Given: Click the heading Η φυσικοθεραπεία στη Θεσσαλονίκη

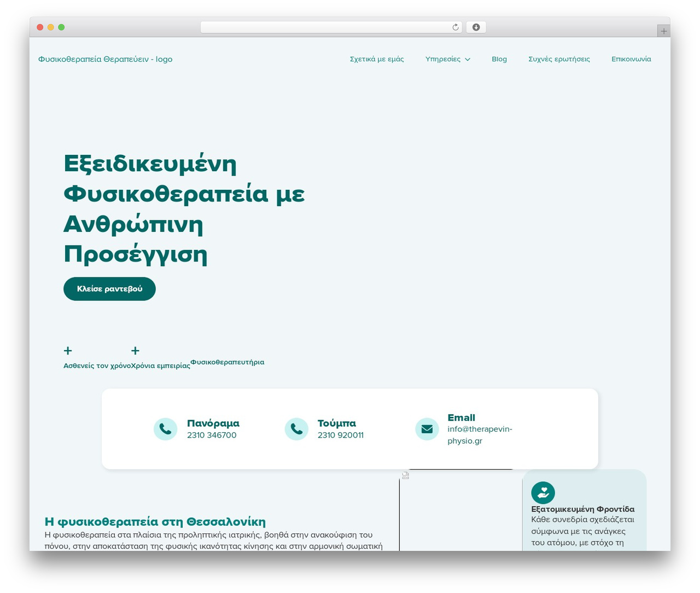Looking at the screenshot, I should tap(155, 521).
